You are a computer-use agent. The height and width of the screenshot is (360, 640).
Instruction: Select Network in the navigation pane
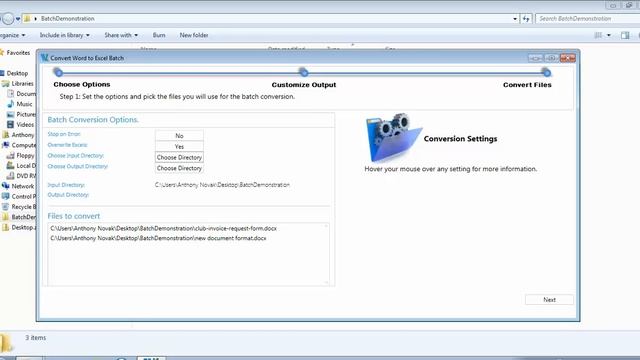(22, 186)
